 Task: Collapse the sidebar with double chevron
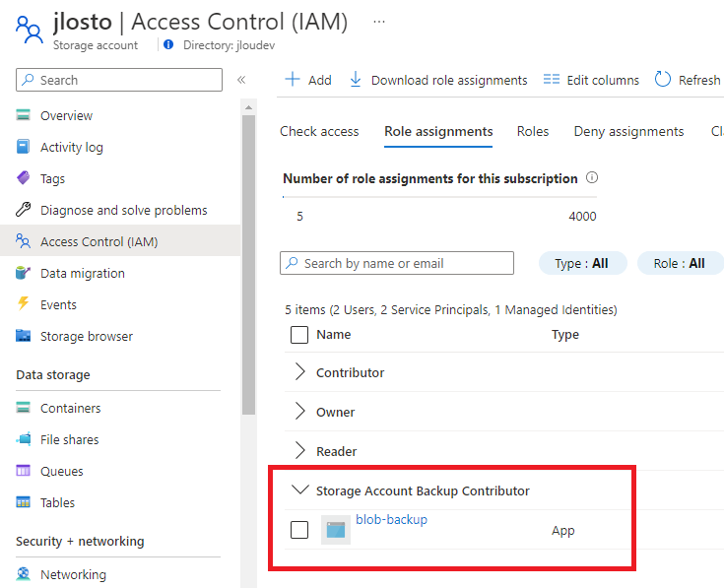pos(241,80)
